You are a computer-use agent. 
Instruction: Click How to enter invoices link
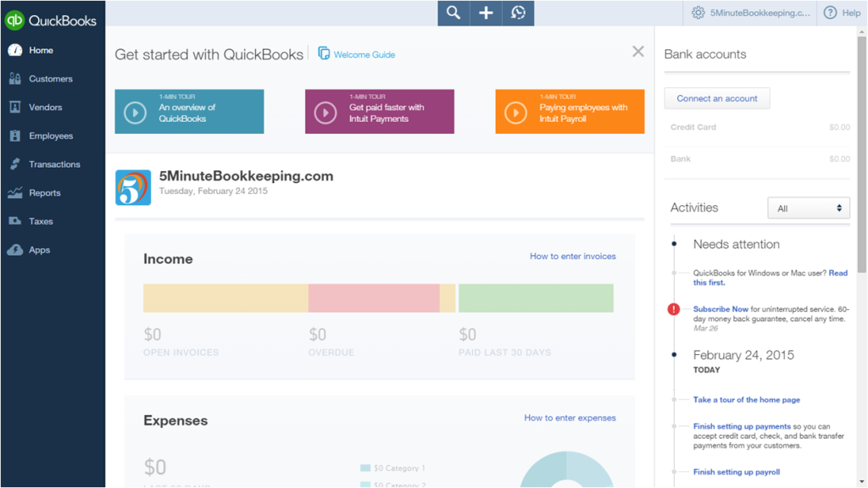point(573,256)
